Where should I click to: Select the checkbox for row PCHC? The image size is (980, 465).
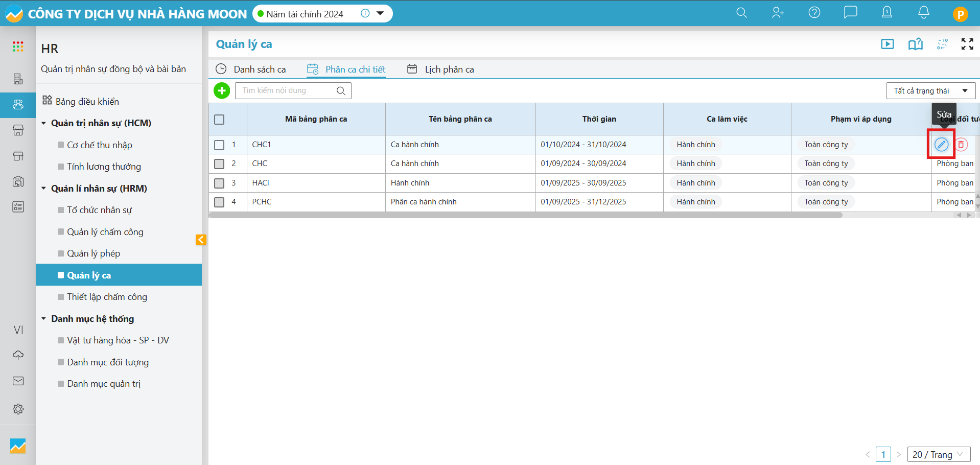tap(219, 202)
